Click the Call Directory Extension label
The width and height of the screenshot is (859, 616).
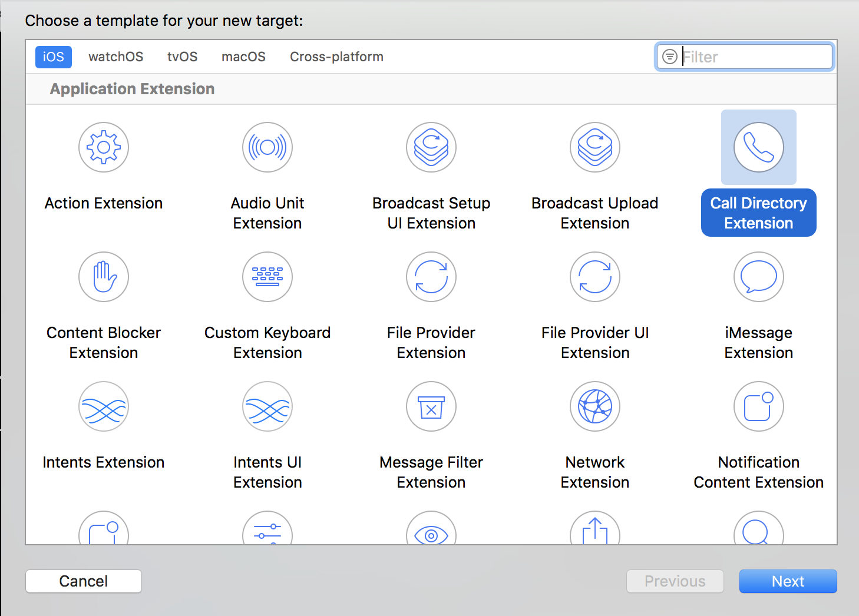759,213
